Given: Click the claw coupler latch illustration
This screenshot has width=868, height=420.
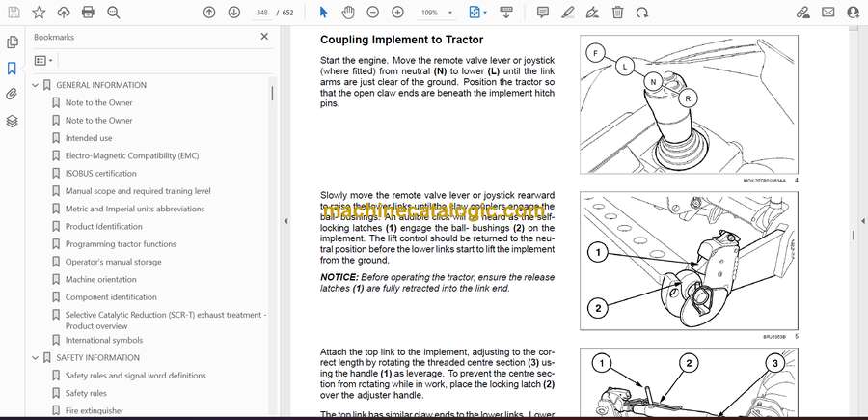Looking at the screenshot, I should tap(689, 261).
